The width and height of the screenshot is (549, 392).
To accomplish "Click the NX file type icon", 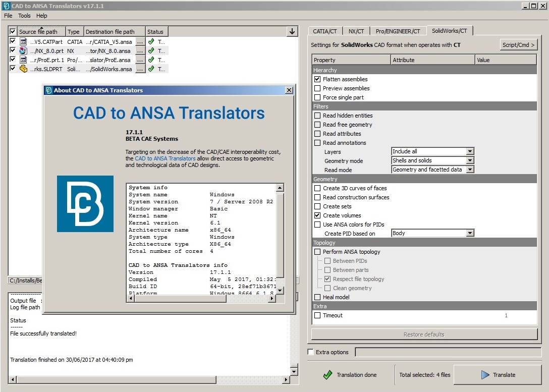I will tap(23, 51).
